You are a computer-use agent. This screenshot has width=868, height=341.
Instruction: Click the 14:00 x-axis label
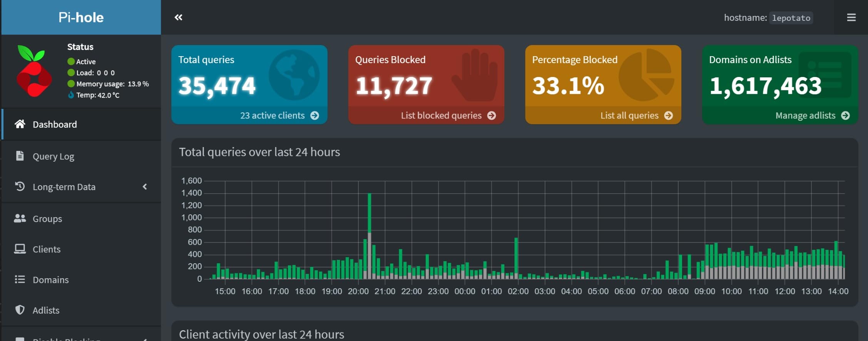pyautogui.click(x=838, y=291)
